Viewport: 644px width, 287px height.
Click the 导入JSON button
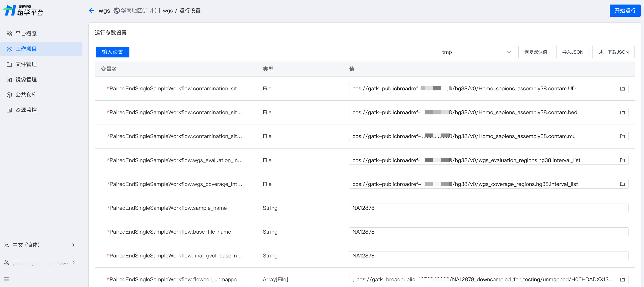point(572,52)
